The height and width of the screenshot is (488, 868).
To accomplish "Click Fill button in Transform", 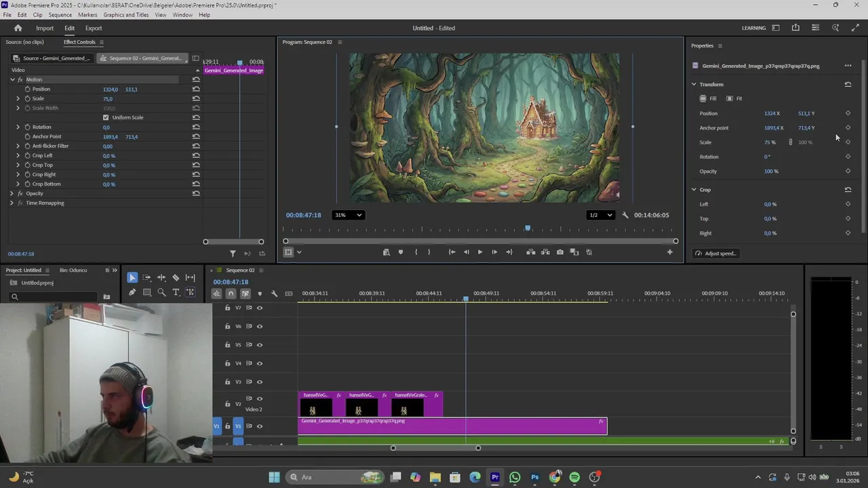I will coord(708,98).
